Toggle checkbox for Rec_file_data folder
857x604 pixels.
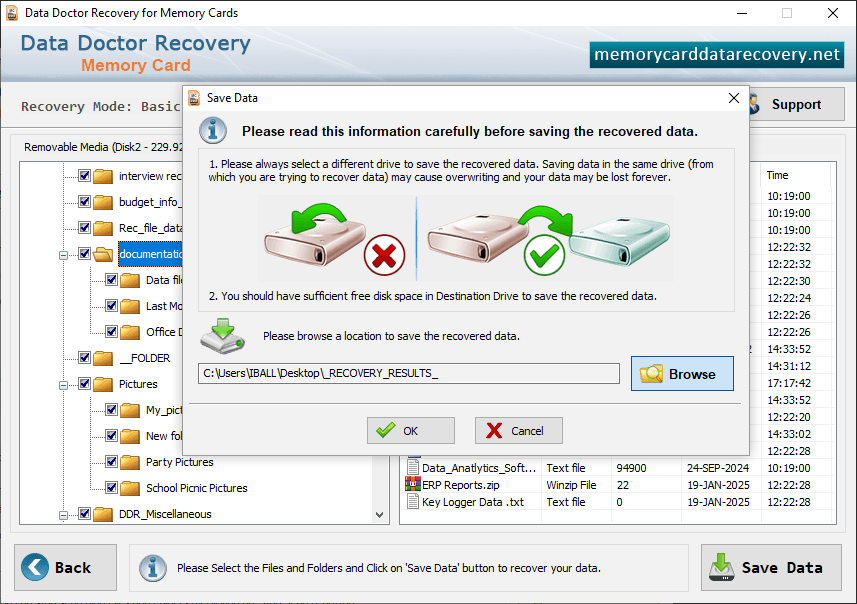[x=84, y=227]
